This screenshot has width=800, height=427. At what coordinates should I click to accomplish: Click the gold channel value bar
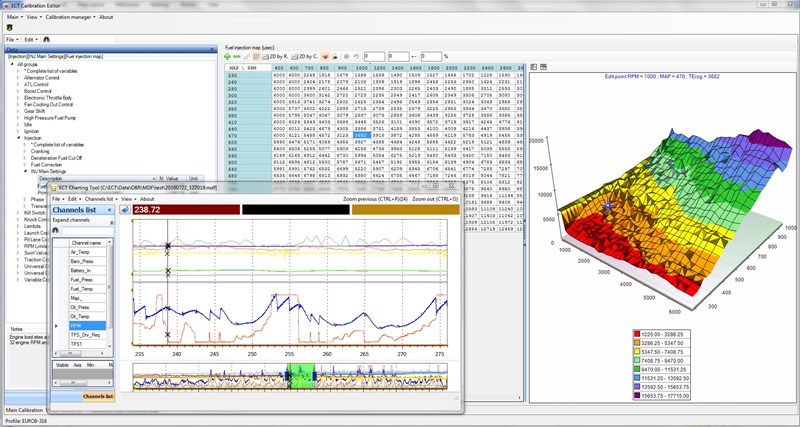tap(406, 210)
